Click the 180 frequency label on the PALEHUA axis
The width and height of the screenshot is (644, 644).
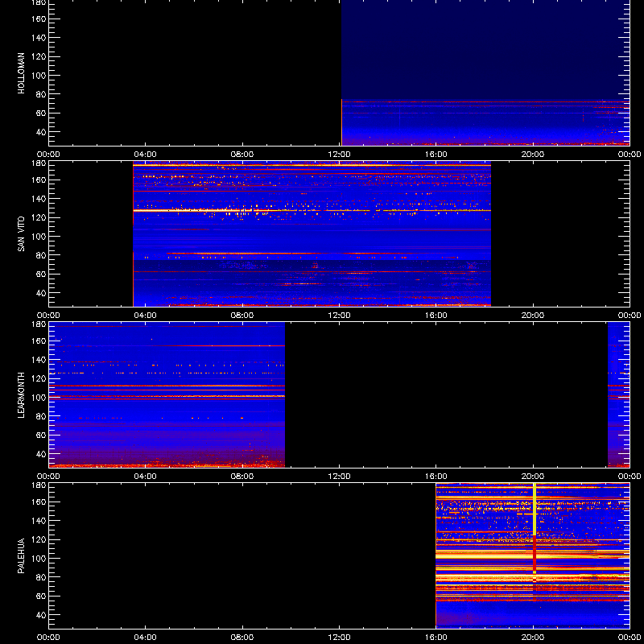click(x=39, y=485)
